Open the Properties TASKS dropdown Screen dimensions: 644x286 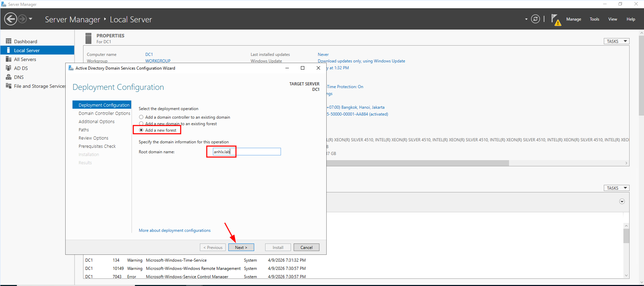(x=616, y=41)
